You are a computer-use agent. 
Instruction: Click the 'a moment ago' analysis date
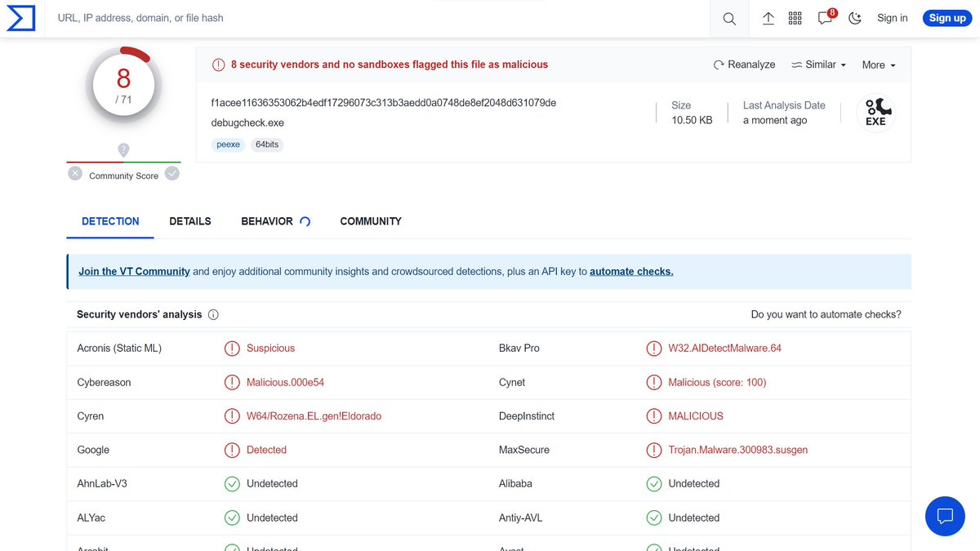click(x=775, y=120)
